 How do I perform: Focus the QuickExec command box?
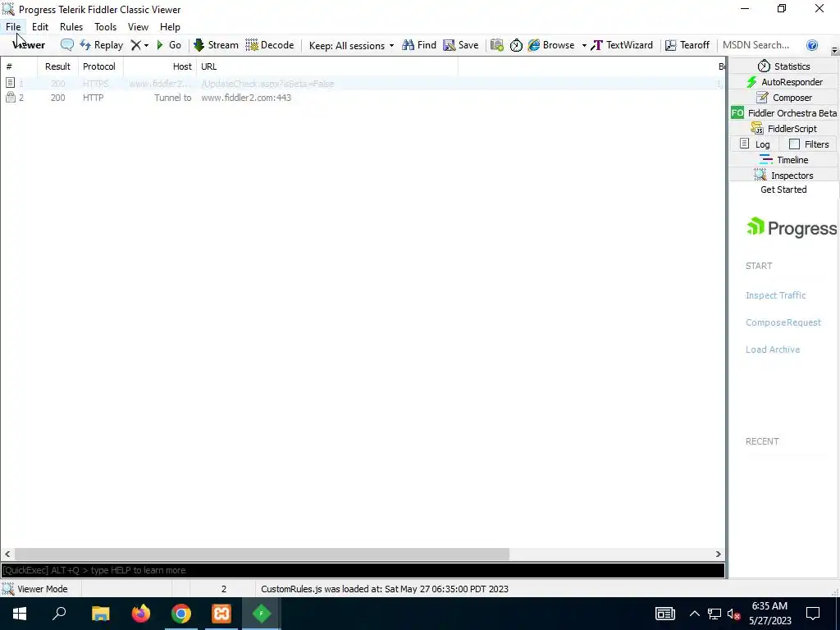tap(363, 571)
